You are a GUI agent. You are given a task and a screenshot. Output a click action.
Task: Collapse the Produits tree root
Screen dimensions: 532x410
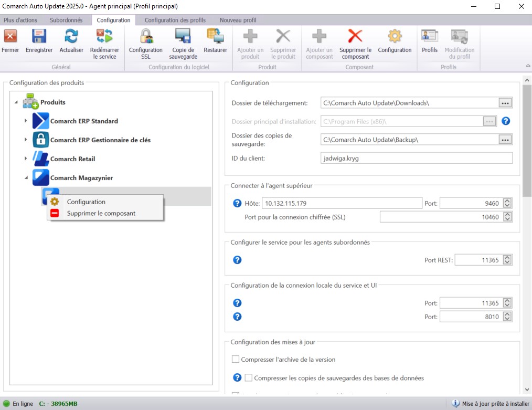coord(16,102)
